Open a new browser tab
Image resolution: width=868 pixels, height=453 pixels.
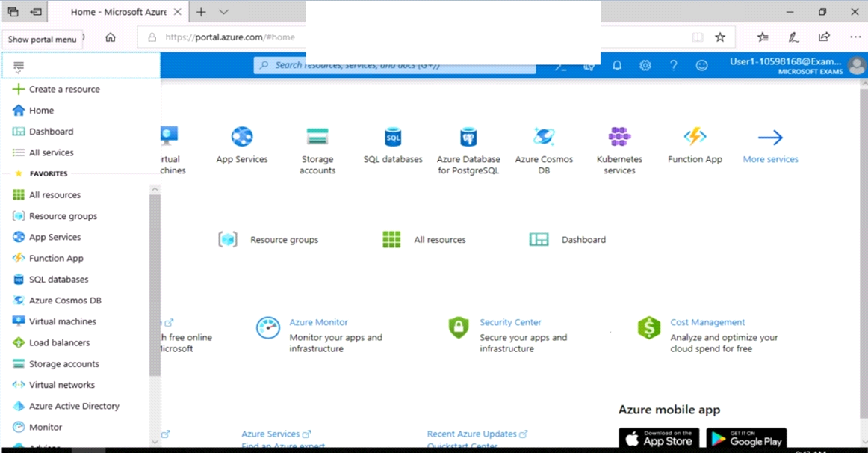coord(201,12)
